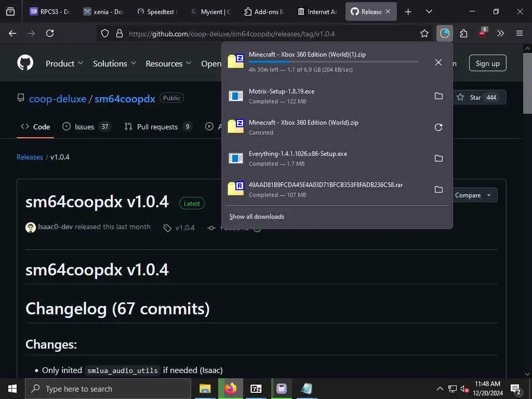Expand the Resources menu

168,63
